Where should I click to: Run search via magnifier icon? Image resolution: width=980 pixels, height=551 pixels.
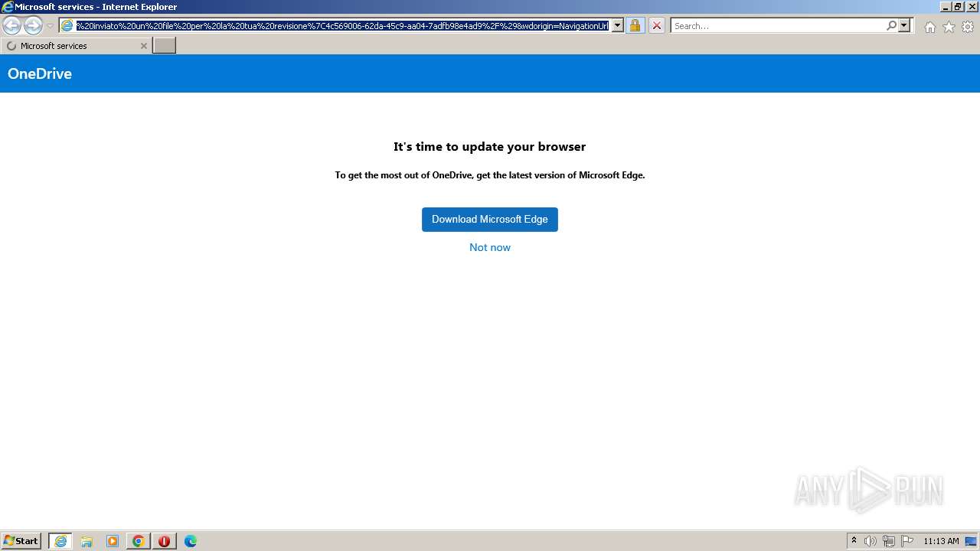(x=891, y=26)
